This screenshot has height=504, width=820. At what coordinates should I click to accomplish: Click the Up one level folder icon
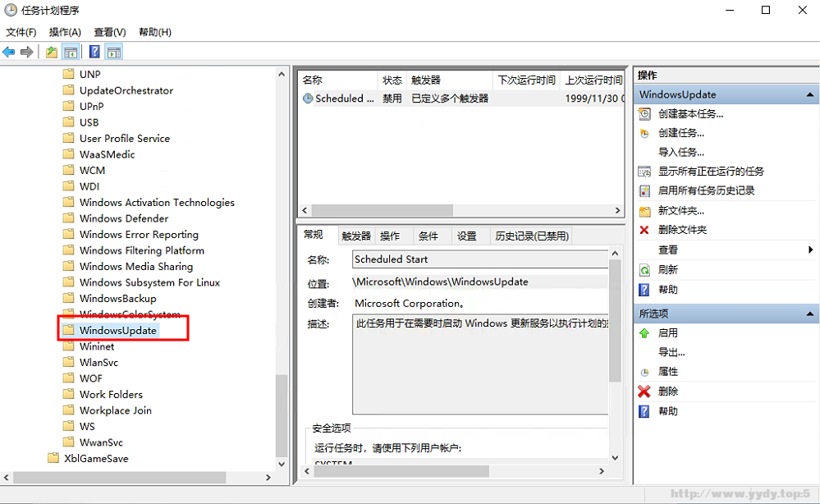point(51,53)
